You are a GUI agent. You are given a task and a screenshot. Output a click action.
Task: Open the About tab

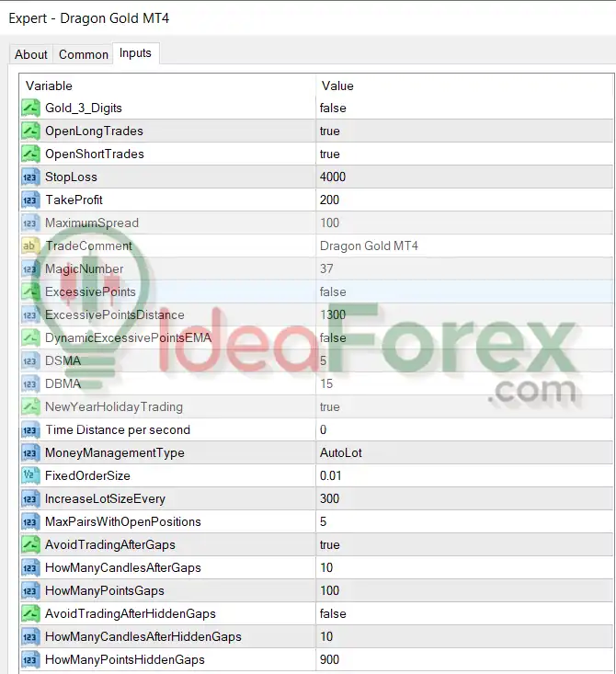[x=31, y=54]
